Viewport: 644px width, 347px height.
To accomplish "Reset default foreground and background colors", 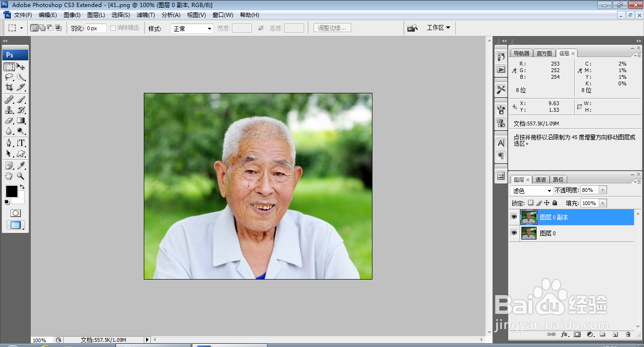I will point(7,202).
